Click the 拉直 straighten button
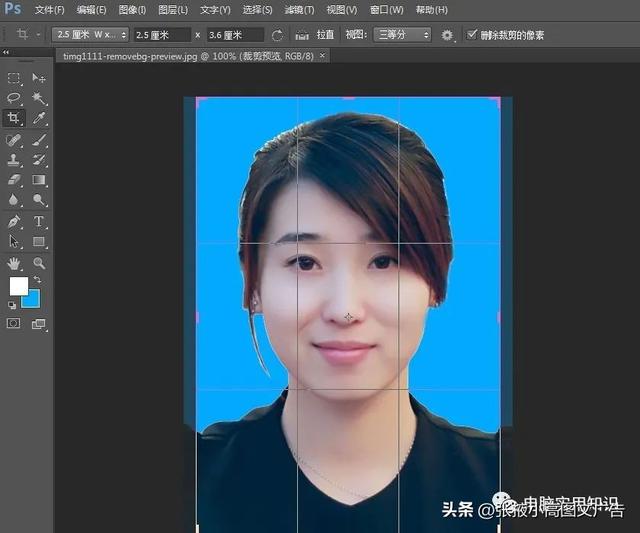The image size is (640, 533). pos(325,35)
